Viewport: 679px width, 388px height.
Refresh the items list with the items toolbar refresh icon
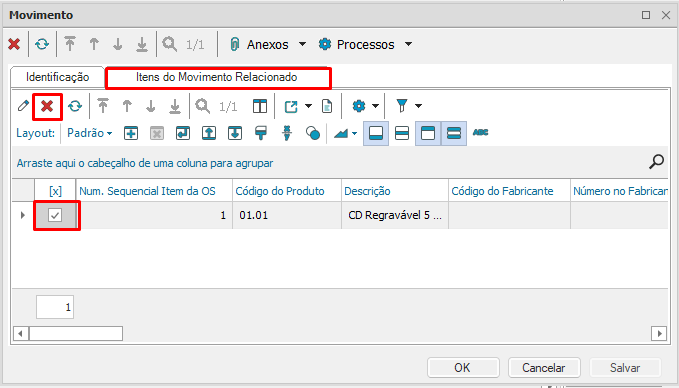pyautogui.click(x=75, y=106)
